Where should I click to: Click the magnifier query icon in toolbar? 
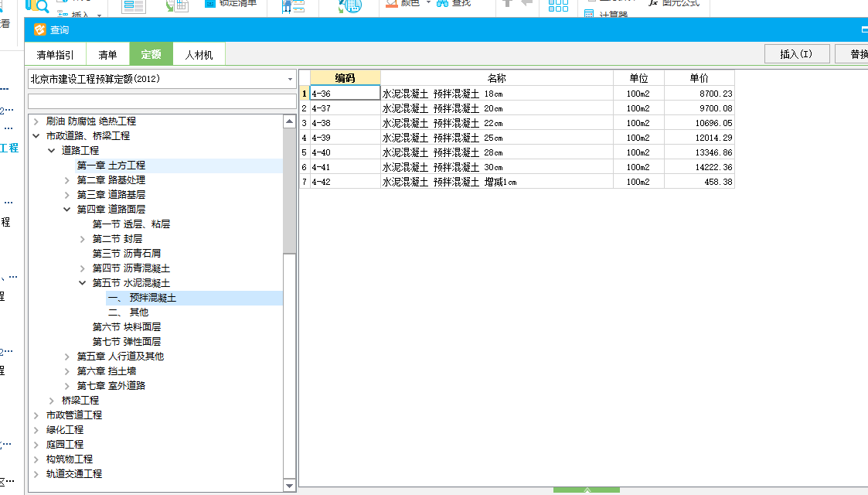[37, 6]
